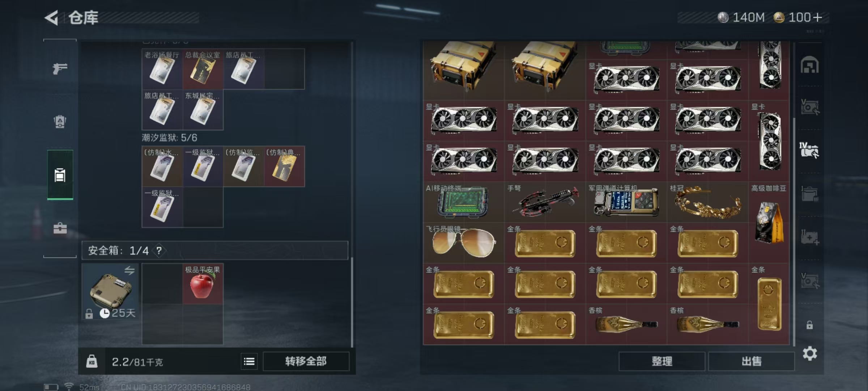Viewport: 868px width, 391px height.
Task: Select the 总裁会议室 gold keycard
Action: click(203, 69)
